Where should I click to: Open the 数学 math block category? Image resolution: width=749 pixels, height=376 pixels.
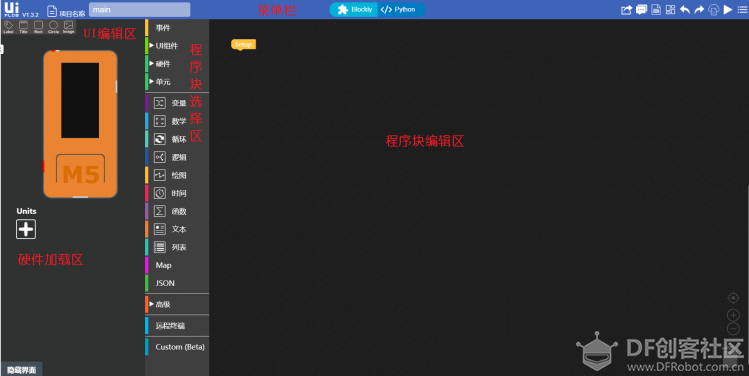pyautogui.click(x=177, y=121)
